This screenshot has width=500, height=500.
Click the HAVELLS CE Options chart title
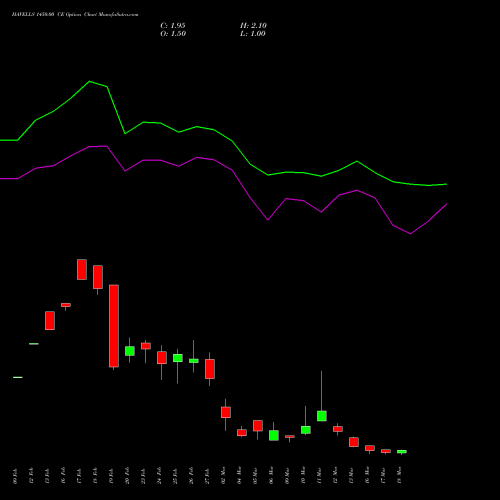[x=75, y=15]
